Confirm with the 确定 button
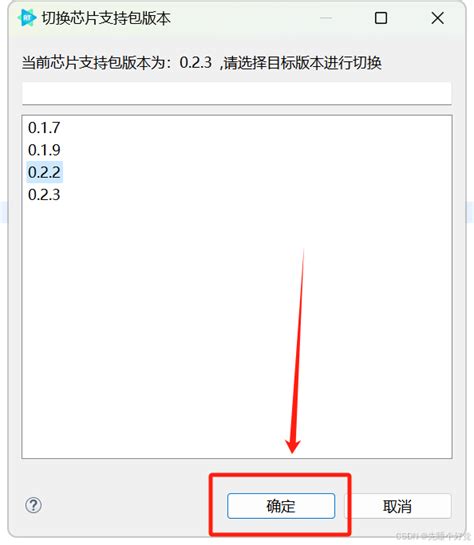This screenshot has width=474, height=545. pyautogui.click(x=281, y=506)
